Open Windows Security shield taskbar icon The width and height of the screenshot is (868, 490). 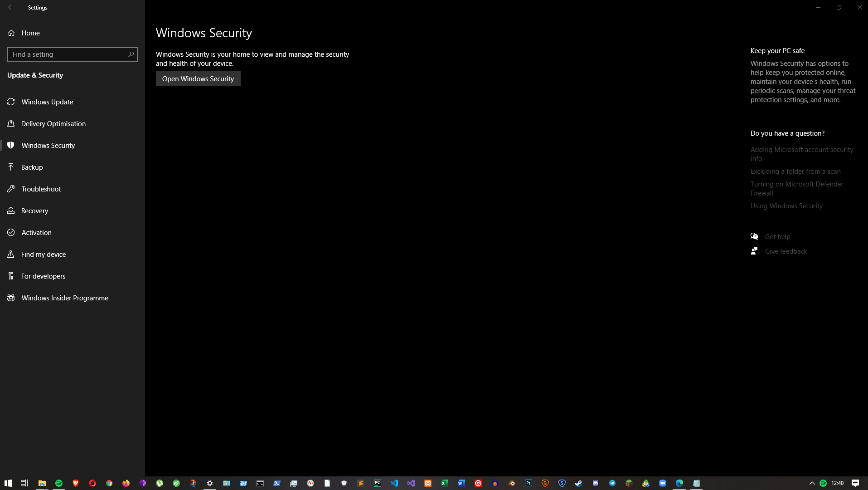(x=344, y=483)
